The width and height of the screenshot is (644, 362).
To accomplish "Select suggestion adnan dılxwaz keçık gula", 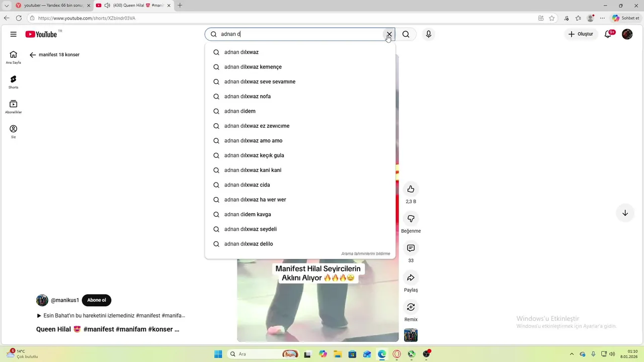I will click(x=300, y=155).
